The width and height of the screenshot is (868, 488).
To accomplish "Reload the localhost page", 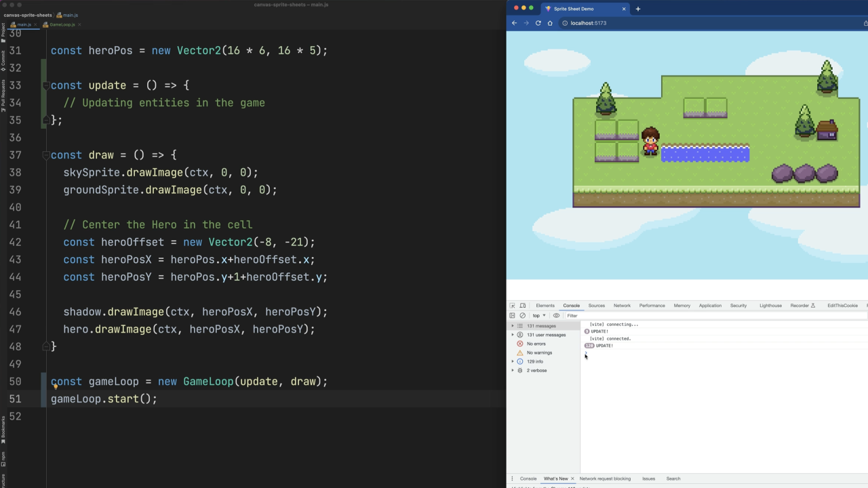I will (x=538, y=23).
